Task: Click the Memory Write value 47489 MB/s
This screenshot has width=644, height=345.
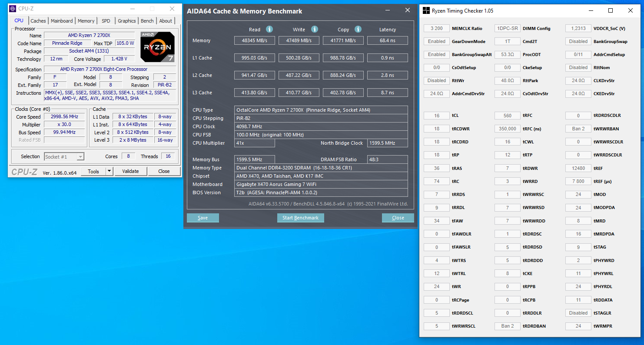Action: [299, 40]
